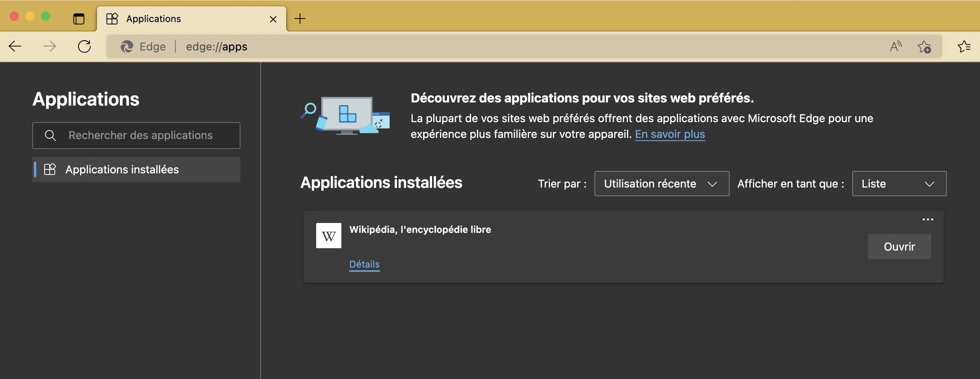Open the Favorites list icon
The width and height of the screenshot is (980, 379).
pyautogui.click(x=964, y=46)
